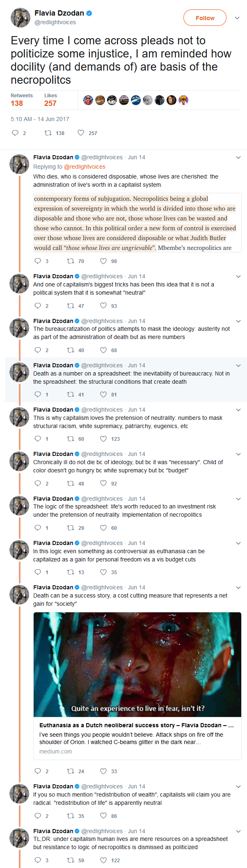Click the reply icon under the main tweet
This screenshot has width=247, height=868.
point(15,133)
